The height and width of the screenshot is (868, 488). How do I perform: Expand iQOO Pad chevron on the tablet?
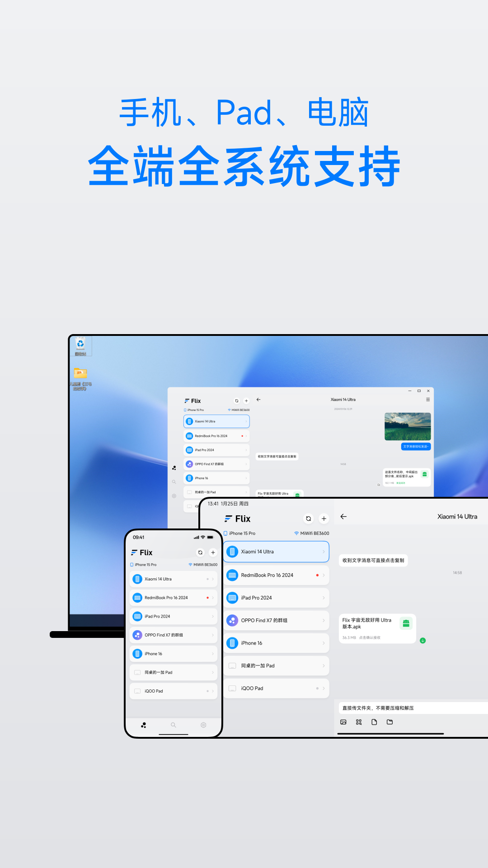point(324,688)
